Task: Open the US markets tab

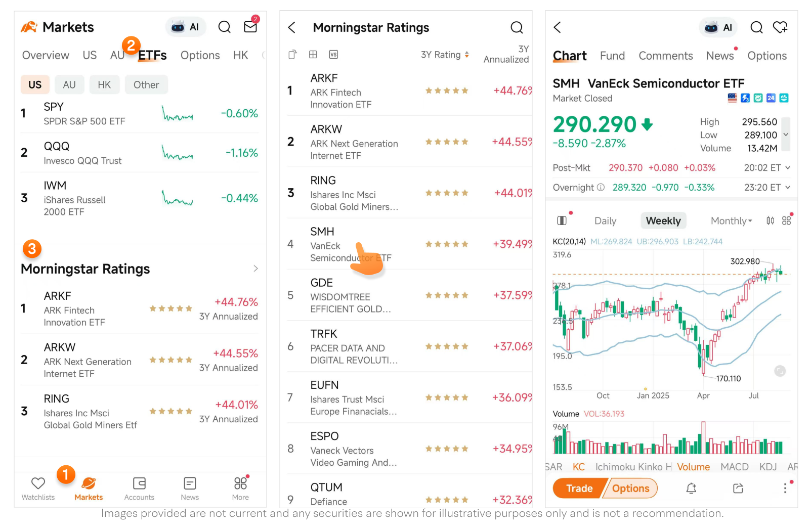Action: pos(90,55)
